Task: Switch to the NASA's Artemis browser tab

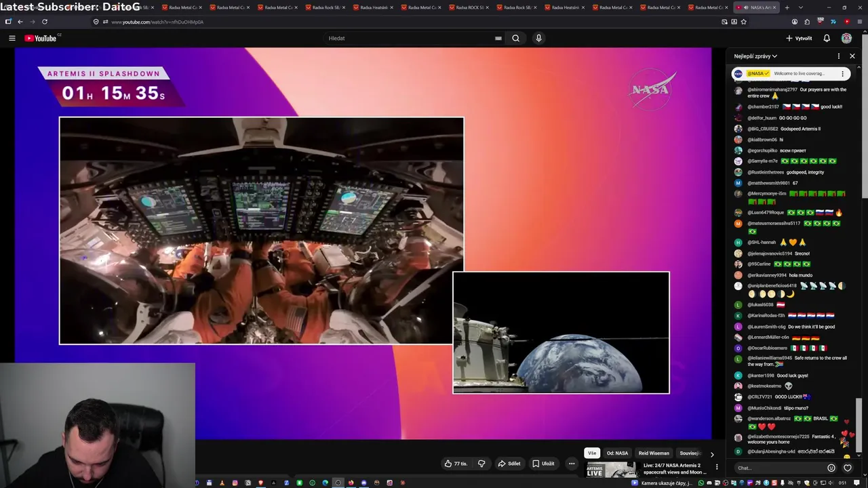Action: click(x=757, y=7)
